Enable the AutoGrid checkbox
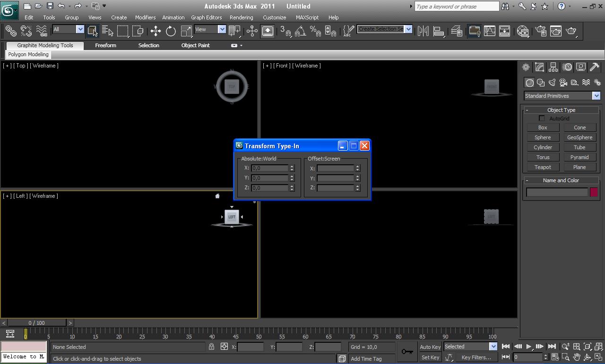 (x=542, y=119)
